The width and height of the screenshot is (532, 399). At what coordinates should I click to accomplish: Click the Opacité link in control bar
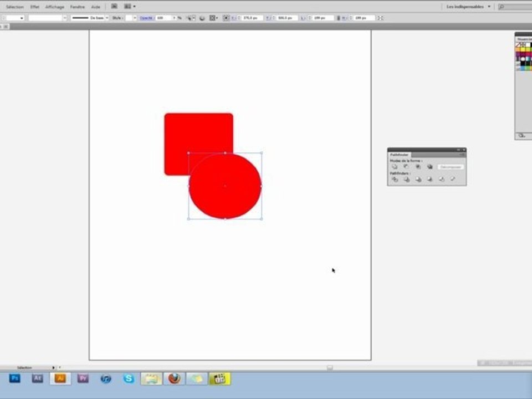[146, 18]
